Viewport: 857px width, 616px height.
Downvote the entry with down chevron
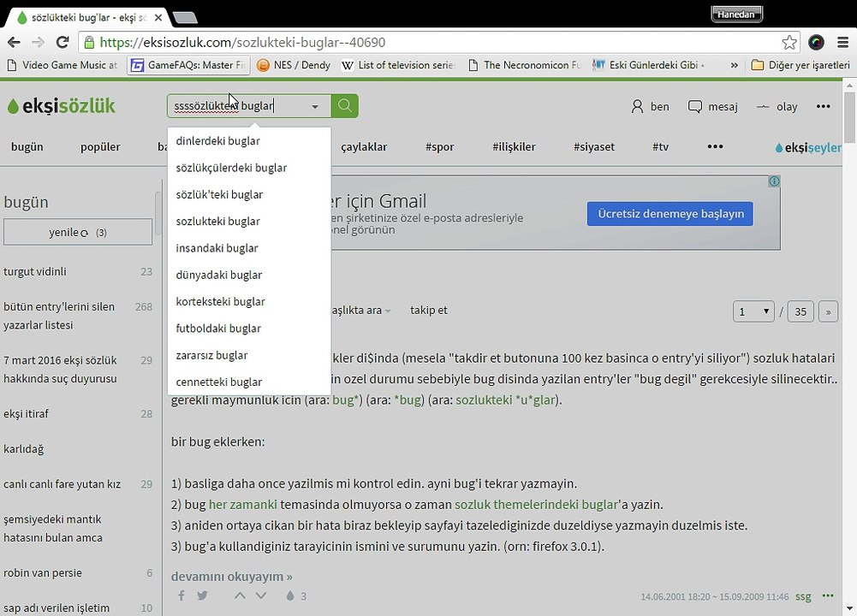click(x=261, y=595)
